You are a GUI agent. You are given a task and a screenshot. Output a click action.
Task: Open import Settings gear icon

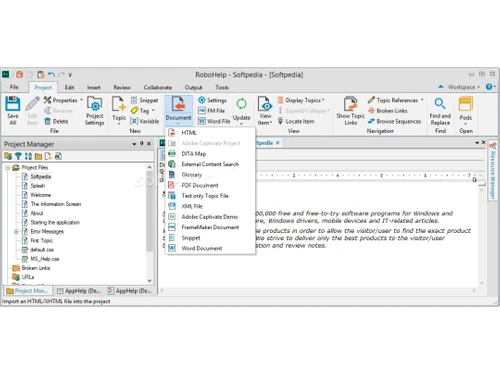pyautogui.click(x=202, y=100)
